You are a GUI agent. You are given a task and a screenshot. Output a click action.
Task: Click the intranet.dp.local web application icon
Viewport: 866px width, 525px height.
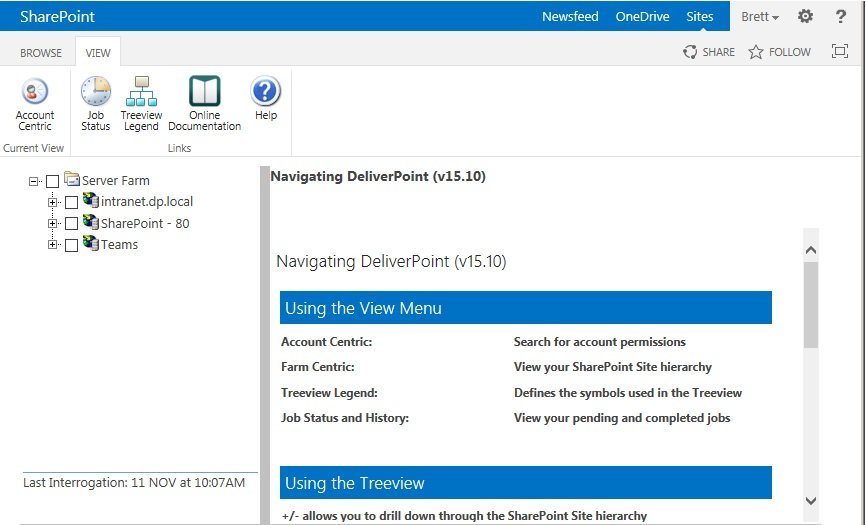(x=91, y=200)
